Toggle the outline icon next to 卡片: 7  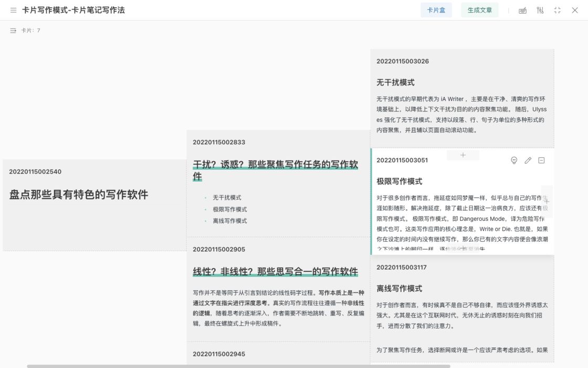(x=13, y=30)
